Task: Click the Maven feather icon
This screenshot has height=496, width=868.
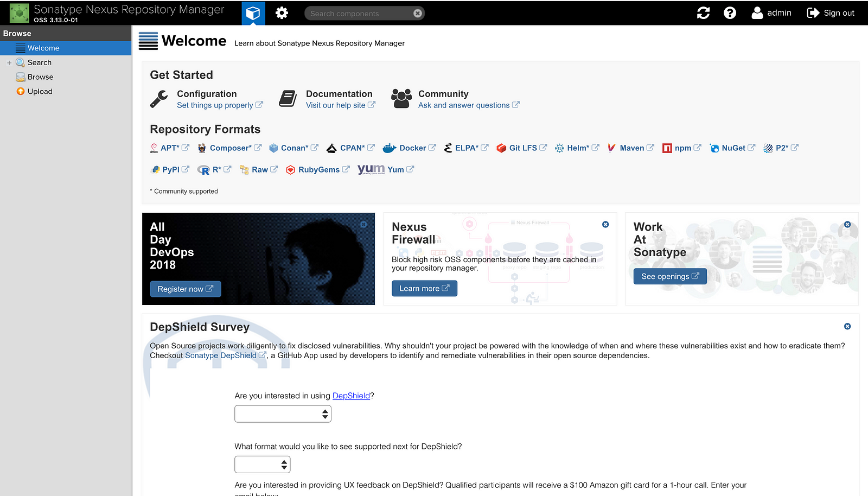Action: coord(611,148)
